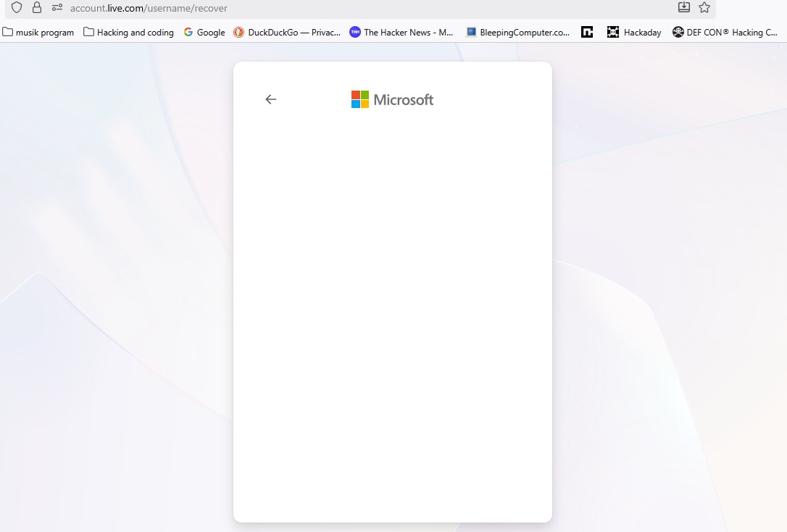
Task: Go back using the arrow on Microsoft card
Action: pos(270,99)
